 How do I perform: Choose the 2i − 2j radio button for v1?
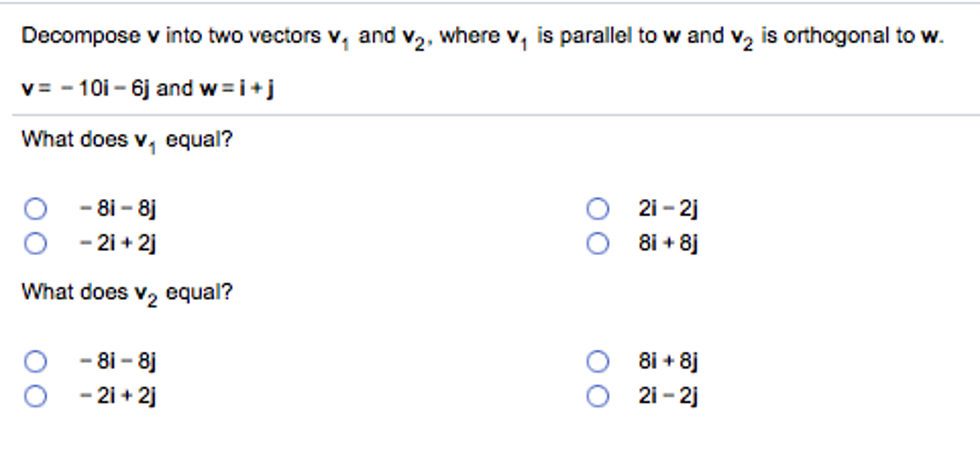click(x=597, y=209)
